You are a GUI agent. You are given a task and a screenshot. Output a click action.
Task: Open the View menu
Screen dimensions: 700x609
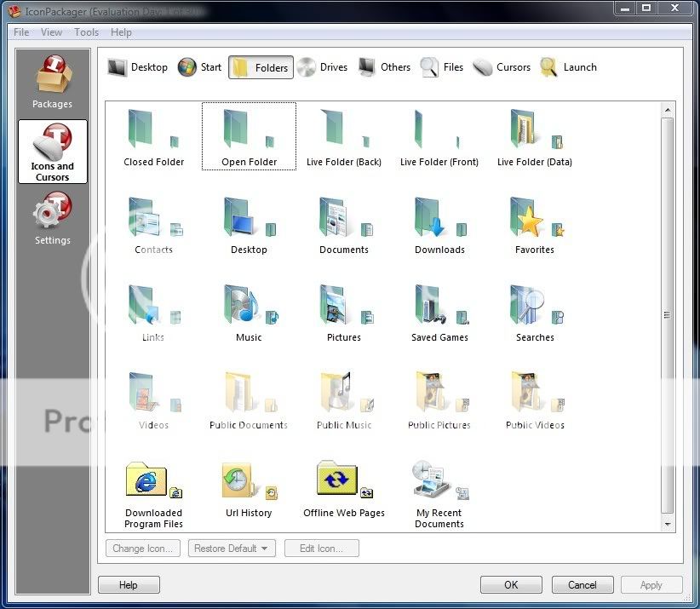[51, 32]
